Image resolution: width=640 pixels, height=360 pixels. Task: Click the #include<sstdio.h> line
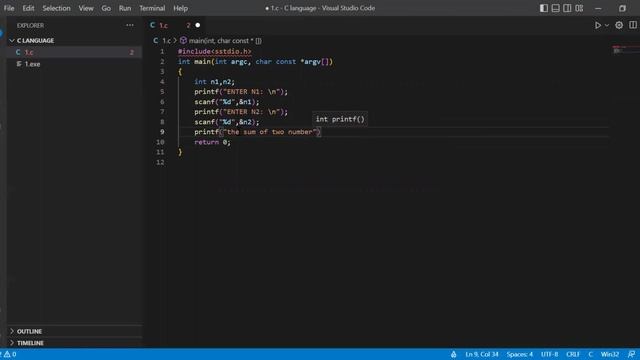click(x=215, y=51)
